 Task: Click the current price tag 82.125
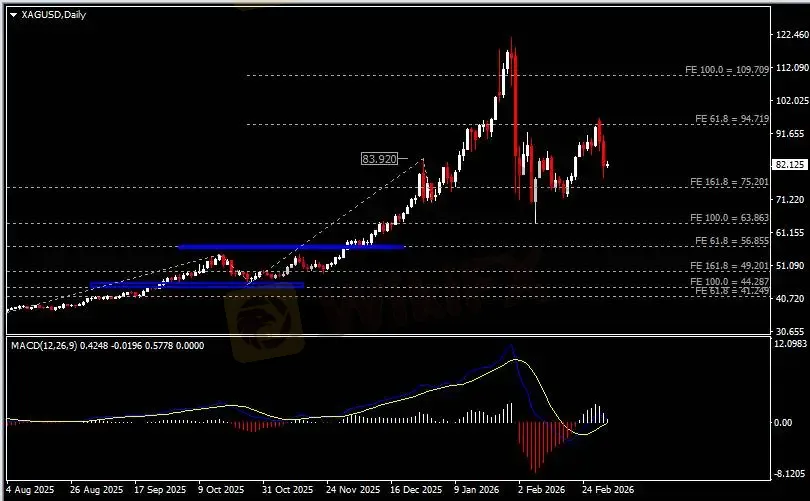click(790, 165)
